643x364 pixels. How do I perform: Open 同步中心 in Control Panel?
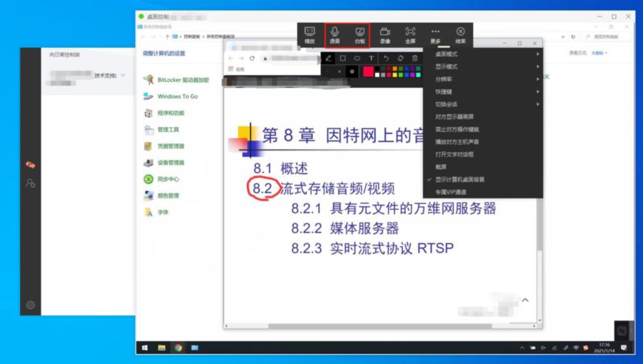point(161,179)
